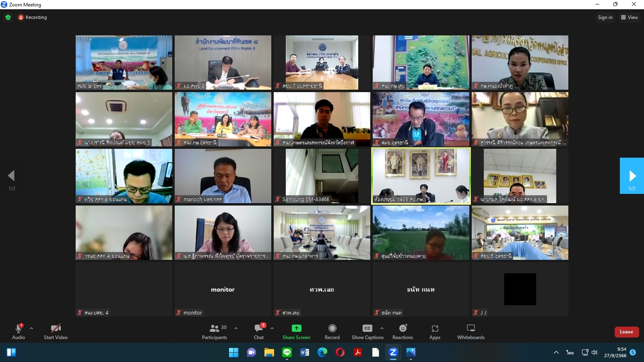The height and width of the screenshot is (362, 644).
Task: Click the Recording indicator
Action: pos(33,17)
